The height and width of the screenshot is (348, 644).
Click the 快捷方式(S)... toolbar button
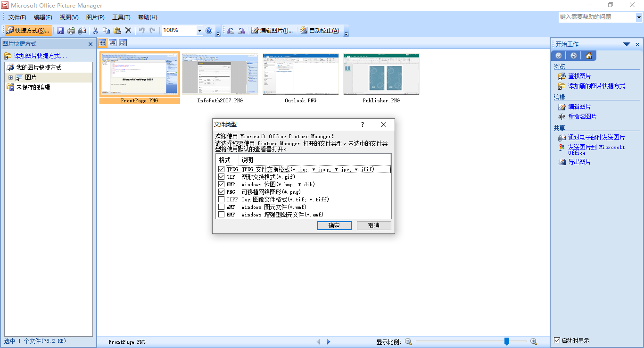tap(28, 31)
